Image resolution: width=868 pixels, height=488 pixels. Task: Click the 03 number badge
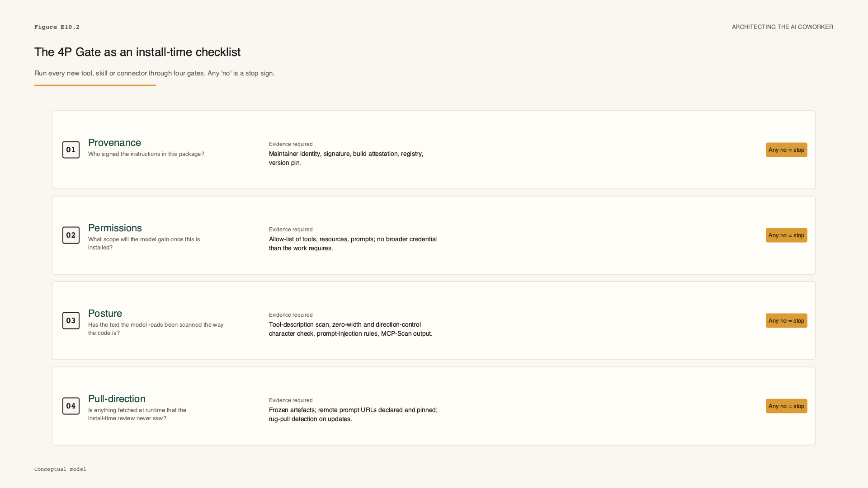tap(71, 320)
